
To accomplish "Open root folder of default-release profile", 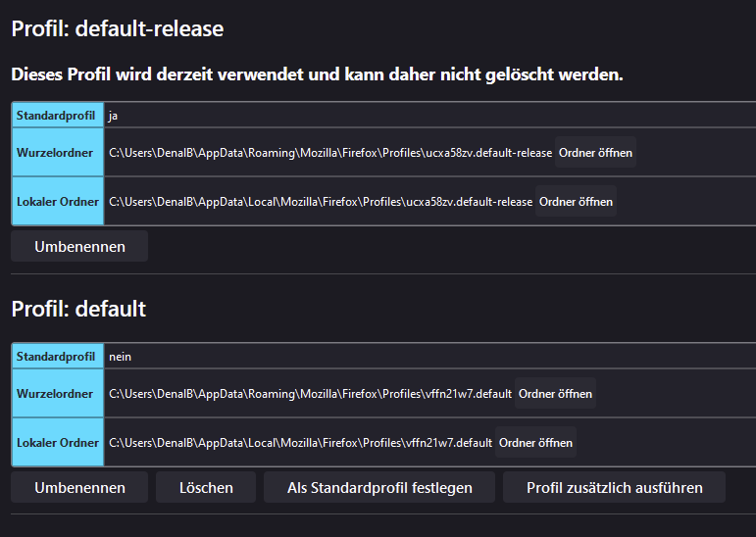I will tap(595, 153).
